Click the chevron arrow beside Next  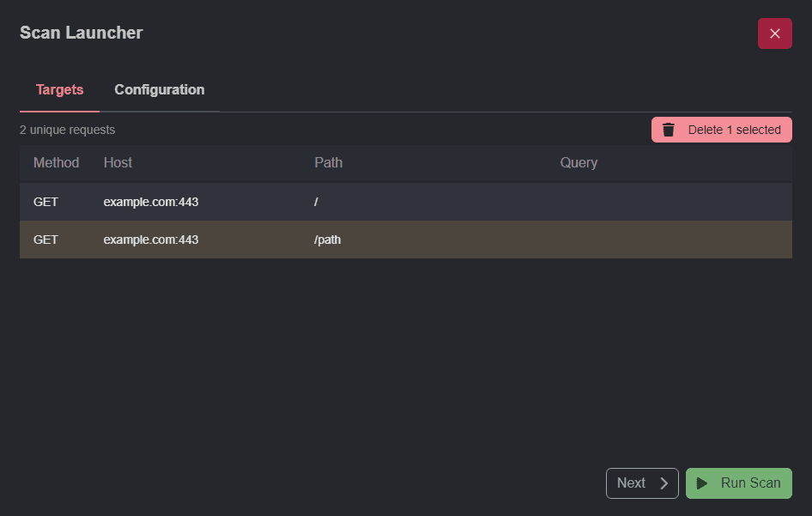click(664, 483)
